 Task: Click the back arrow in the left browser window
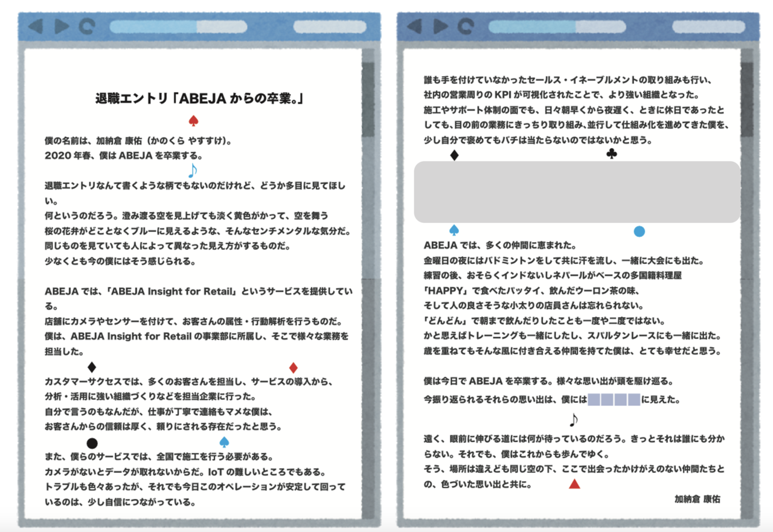tap(36, 27)
